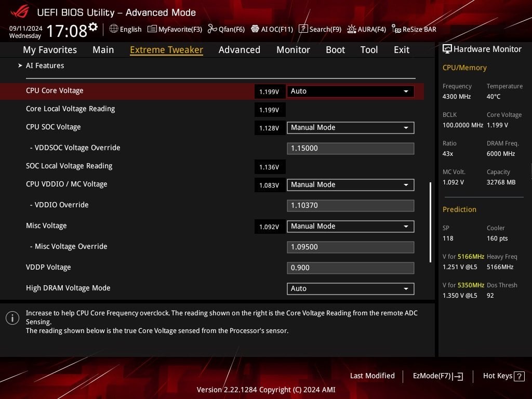Click Last Modified button
This screenshot has width=532, height=399.
[x=372, y=376]
